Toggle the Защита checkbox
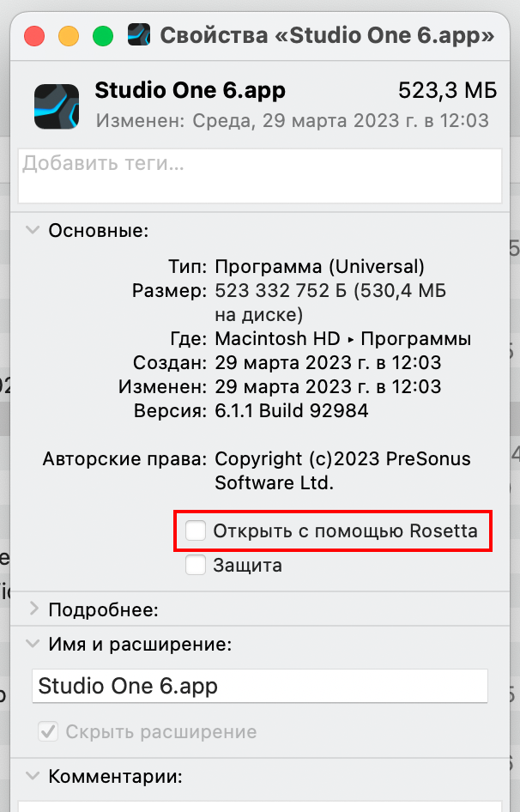The width and height of the screenshot is (520, 812). [x=196, y=565]
